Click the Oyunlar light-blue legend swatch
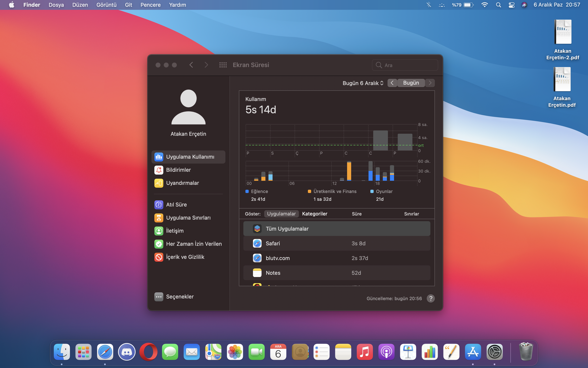Image resolution: width=588 pixels, height=368 pixels. tap(372, 191)
